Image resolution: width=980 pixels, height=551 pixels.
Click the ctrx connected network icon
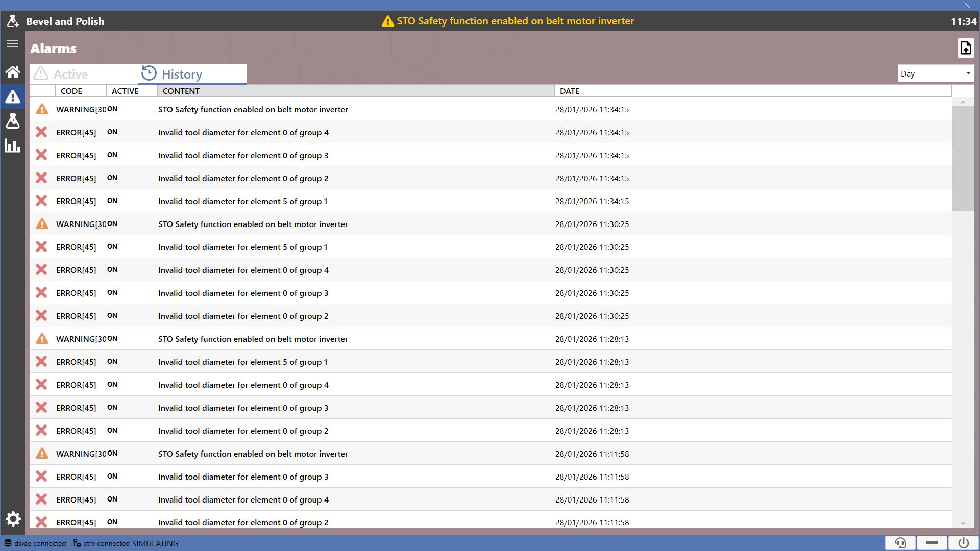[x=77, y=543]
